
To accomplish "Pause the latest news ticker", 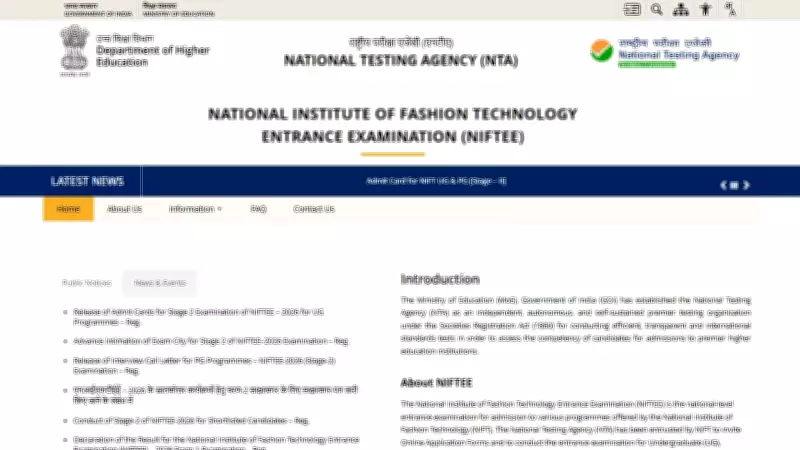I will pos(734,185).
